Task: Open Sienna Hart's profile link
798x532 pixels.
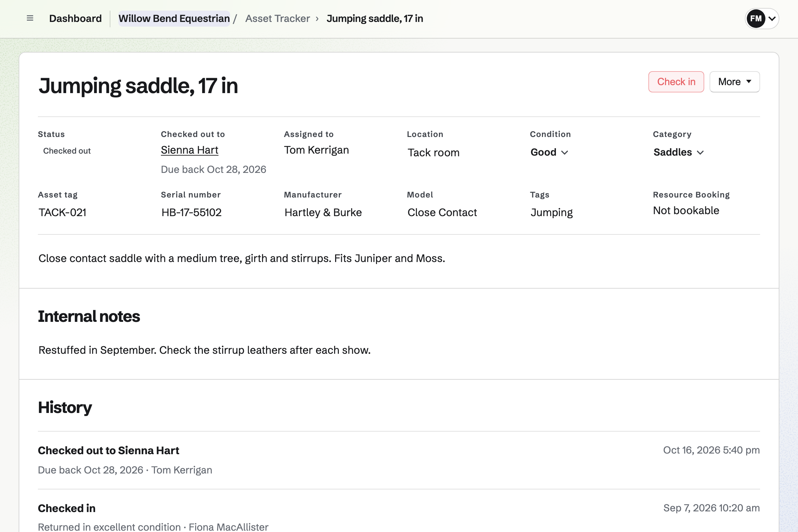Action: click(x=189, y=150)
